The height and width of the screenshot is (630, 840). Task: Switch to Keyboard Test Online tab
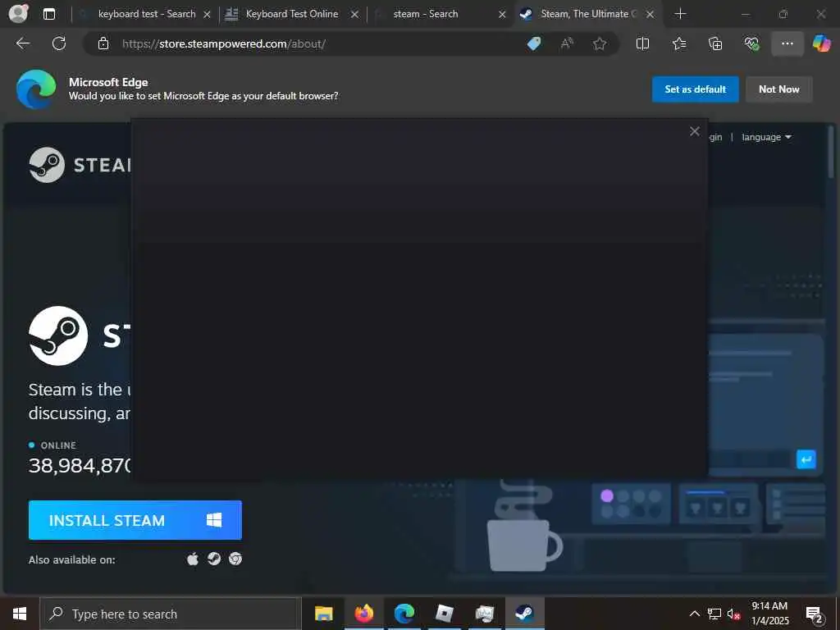click(x=291, y=14)
